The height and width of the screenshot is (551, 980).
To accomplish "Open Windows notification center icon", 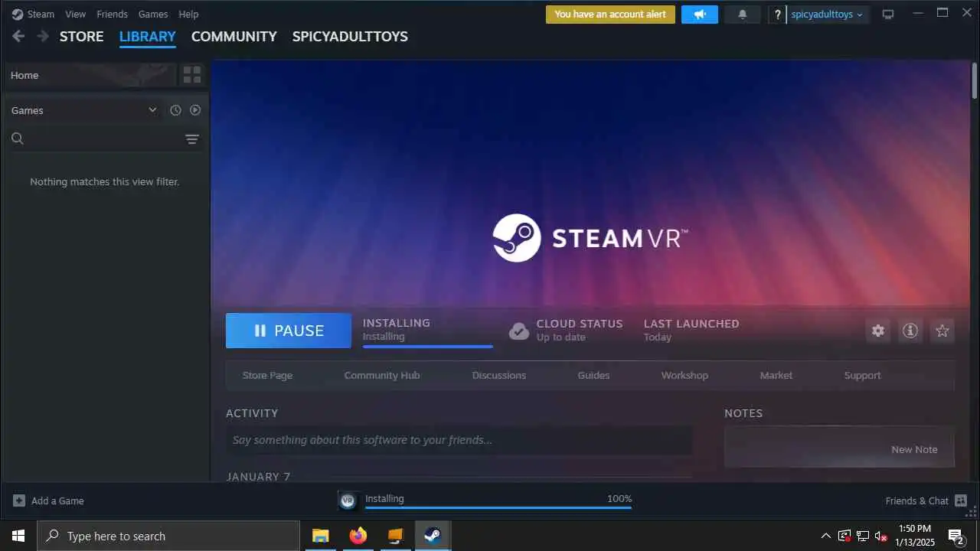I will pos(956,536).
